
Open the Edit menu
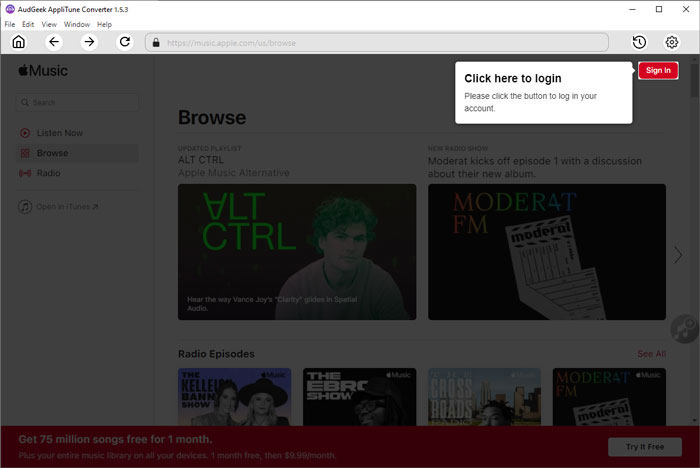click(28, 25)
